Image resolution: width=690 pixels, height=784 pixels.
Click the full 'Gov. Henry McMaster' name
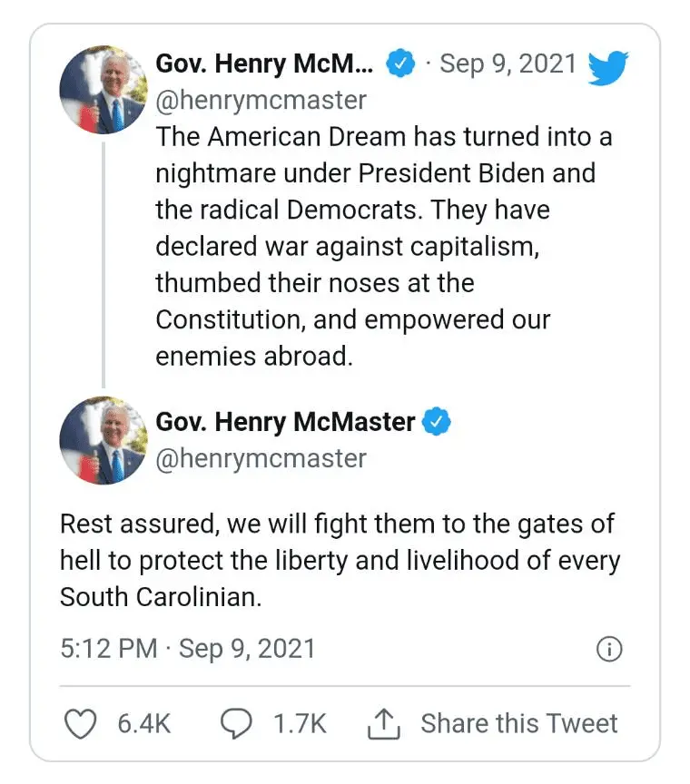[x=285, y=422]
